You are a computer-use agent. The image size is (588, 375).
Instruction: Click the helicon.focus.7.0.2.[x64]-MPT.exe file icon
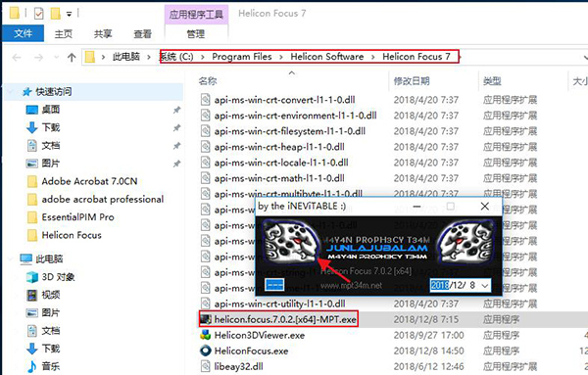click(x=206, y=319)
